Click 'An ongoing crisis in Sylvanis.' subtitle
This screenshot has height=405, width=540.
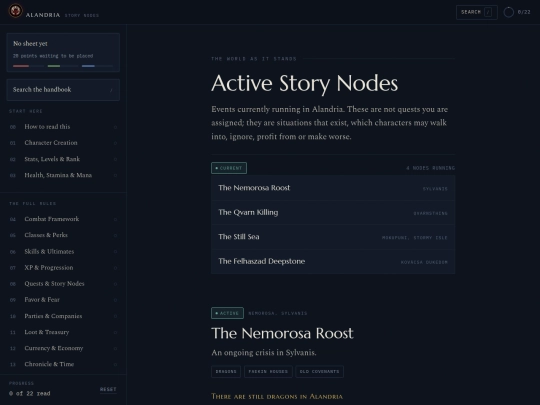pyautogui.click(x=264, y=353)
